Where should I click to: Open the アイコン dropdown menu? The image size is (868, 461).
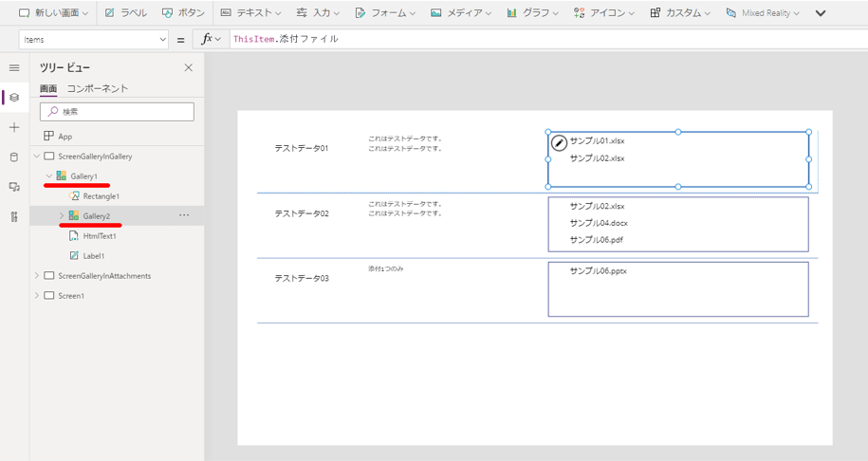[604, 12]
